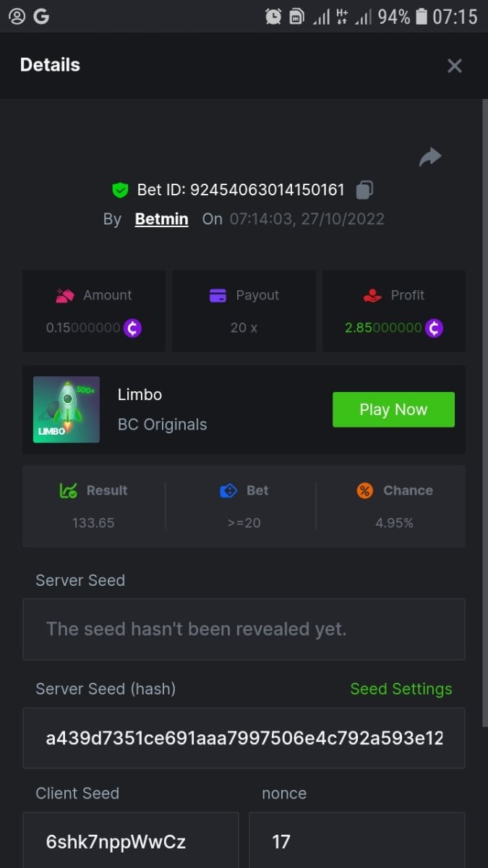Image resolution: width=488 pixels, height=868 pixels.
Task: Click the Client Seed field
Action: tap(130, 841)
